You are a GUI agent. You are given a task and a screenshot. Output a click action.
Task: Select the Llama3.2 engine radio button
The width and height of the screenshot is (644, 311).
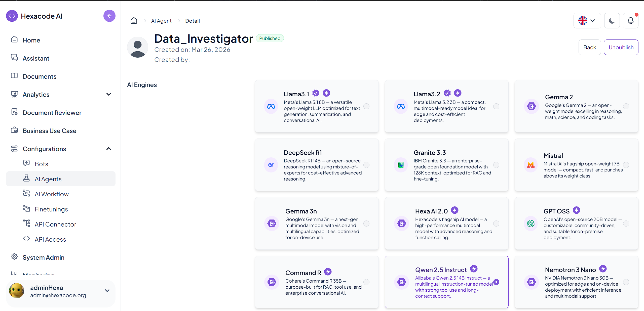pyautogui.click(x=496, y=106)
